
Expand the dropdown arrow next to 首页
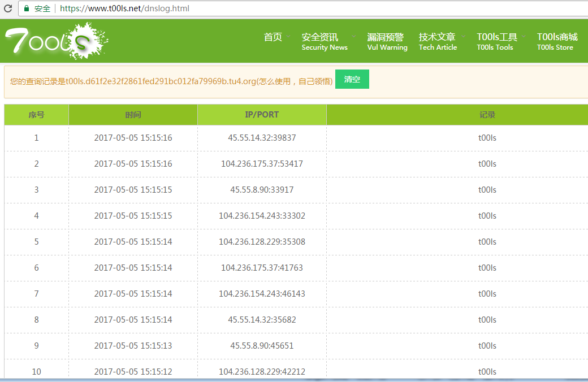[x=288, y=36]
